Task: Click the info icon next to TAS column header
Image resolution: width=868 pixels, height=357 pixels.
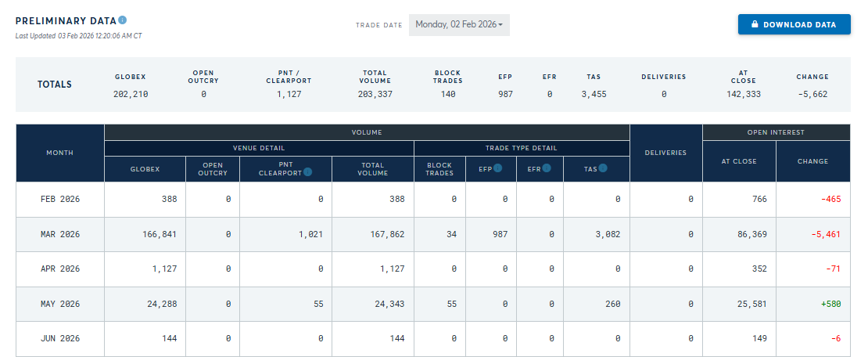Action: (x=603, y=168)
